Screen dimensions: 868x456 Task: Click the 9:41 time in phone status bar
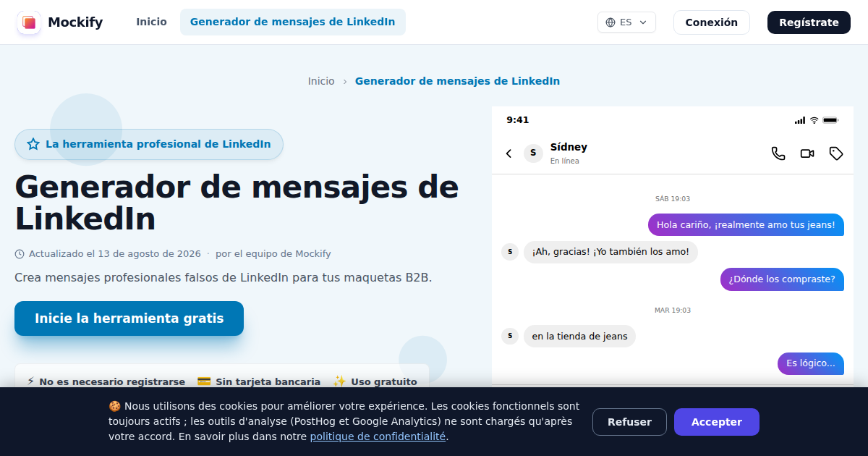tap(518, 120)
